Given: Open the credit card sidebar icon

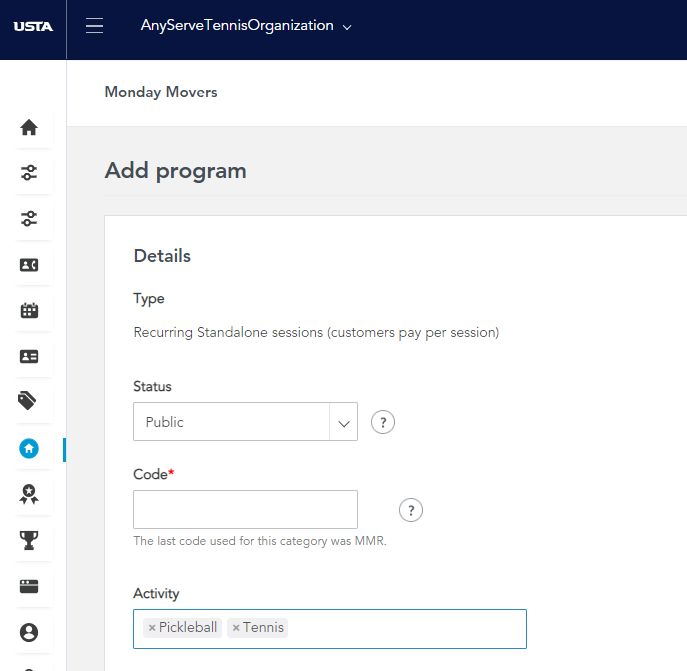Looking at the screenshot, I should click(29, 586).
